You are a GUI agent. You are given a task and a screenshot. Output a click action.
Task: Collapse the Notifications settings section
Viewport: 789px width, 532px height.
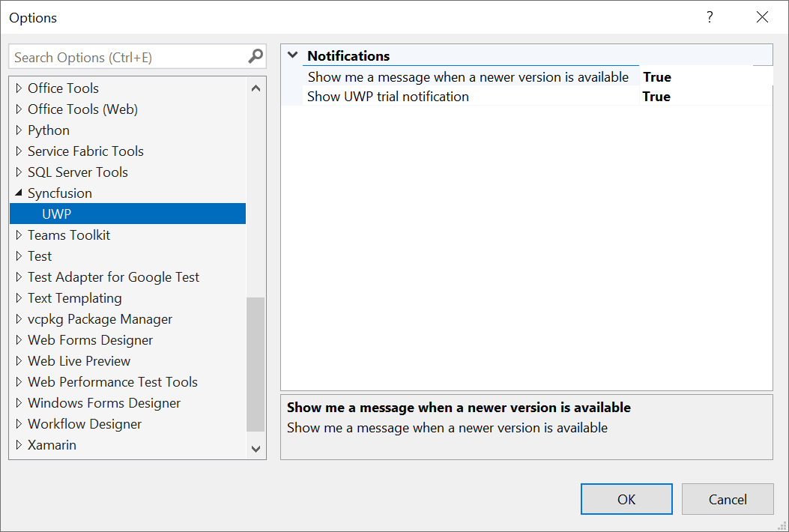click(292, 55)
